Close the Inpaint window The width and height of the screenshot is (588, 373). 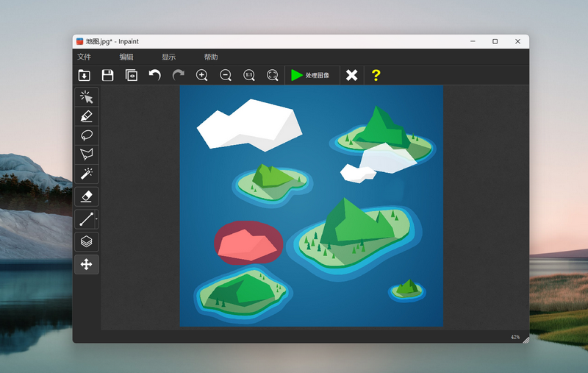pyautogui.click(x=517, y=41)
